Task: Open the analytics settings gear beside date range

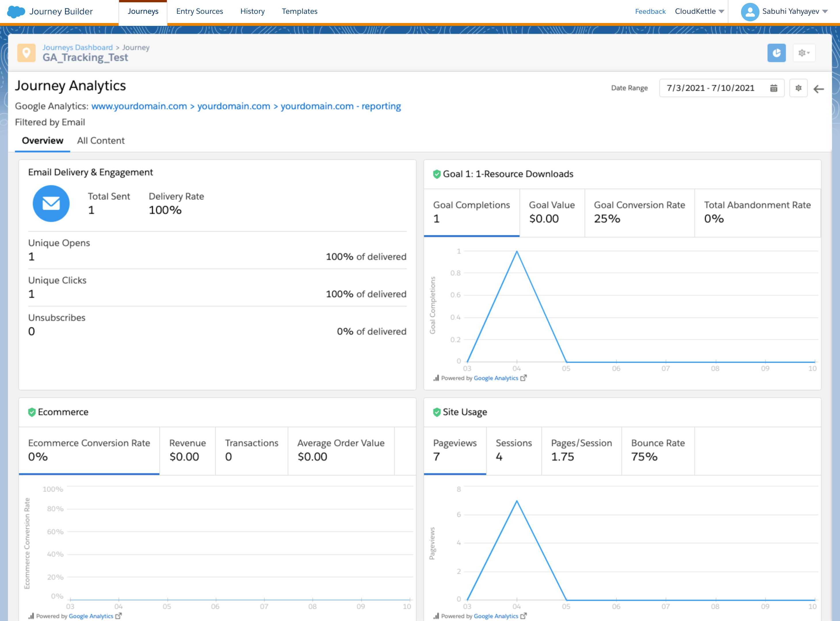Action: tap(798, 88)
